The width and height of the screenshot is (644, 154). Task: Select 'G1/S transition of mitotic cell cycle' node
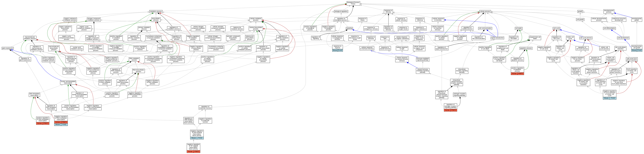[632, 71]
